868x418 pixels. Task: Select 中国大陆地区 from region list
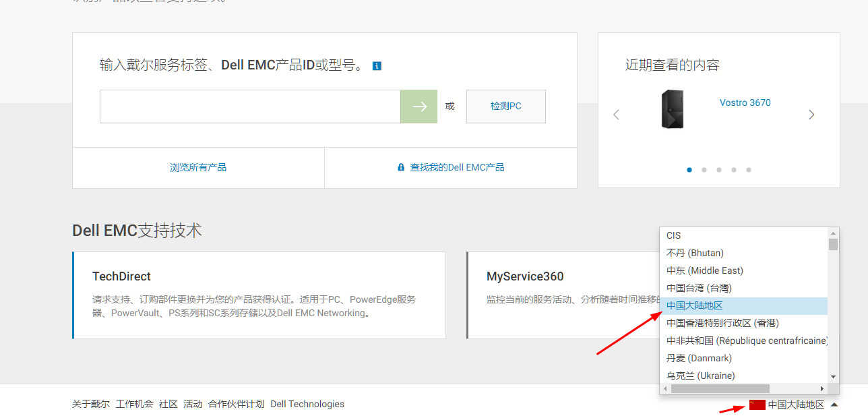[x=743, y=305]
